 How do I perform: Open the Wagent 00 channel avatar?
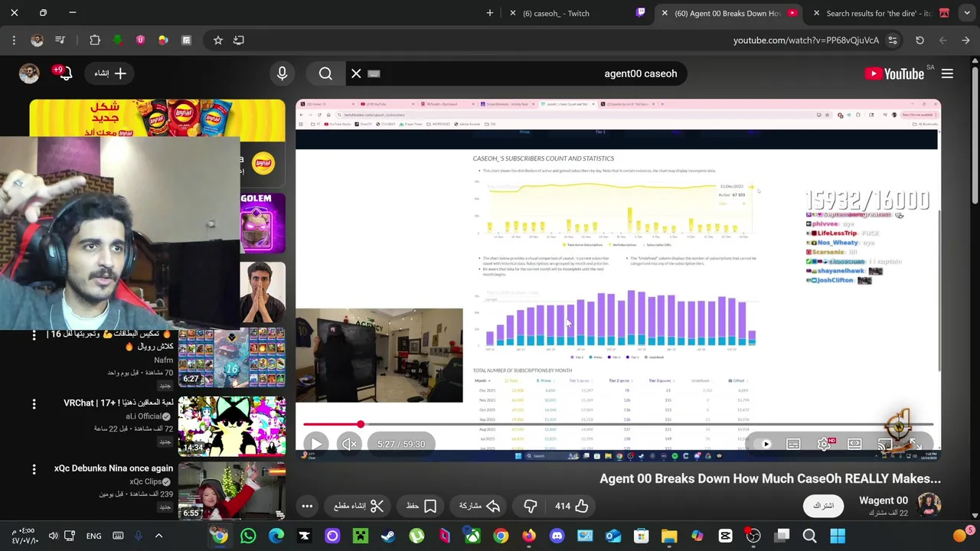coord(929,505)
